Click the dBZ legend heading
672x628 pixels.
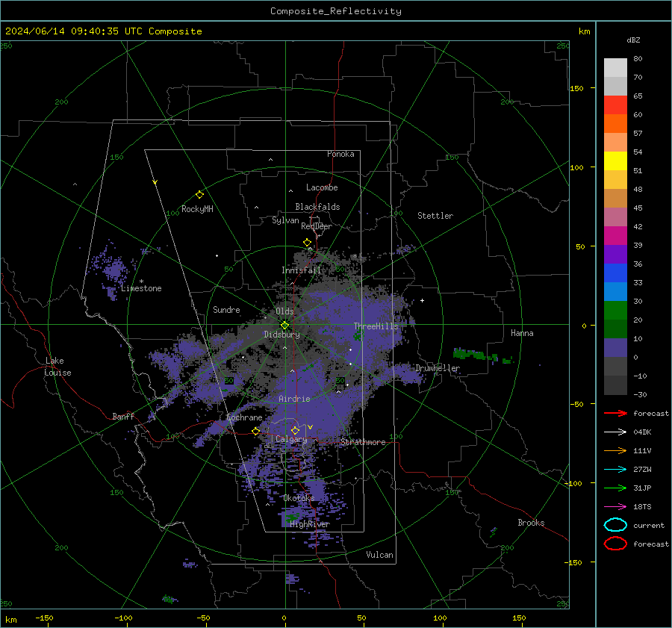(633, 40)
